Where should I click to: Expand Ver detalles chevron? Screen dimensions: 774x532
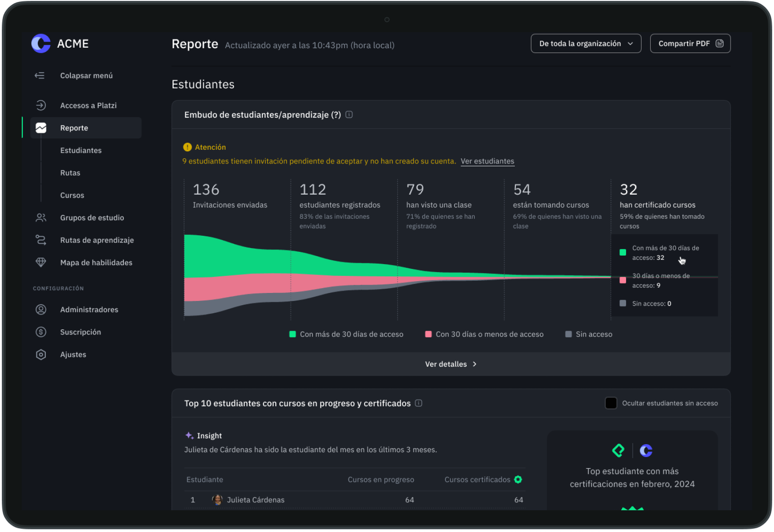click(475, 364)
